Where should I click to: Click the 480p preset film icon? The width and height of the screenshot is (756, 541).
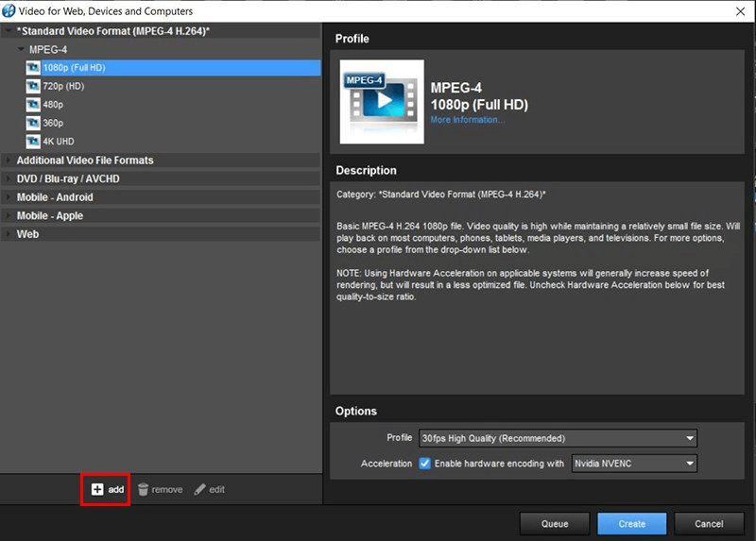33,105
